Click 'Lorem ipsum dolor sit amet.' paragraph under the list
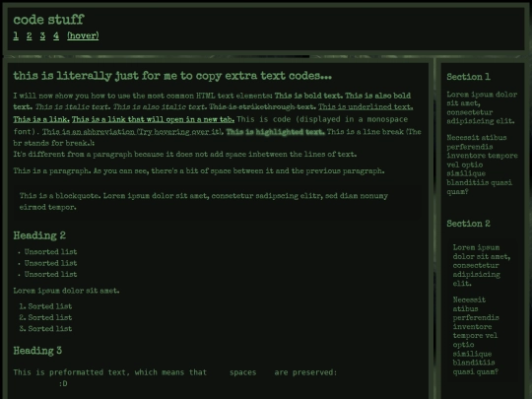 (x=66, y=291)
